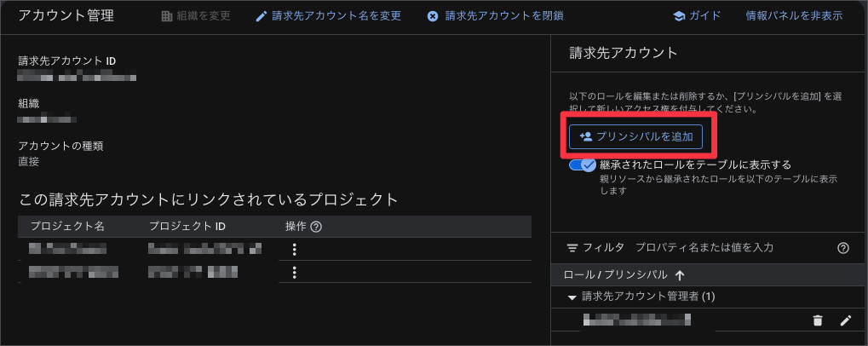Click the プロジェクト ID column header
The image size is (868, 346).
tap(187, 227)
